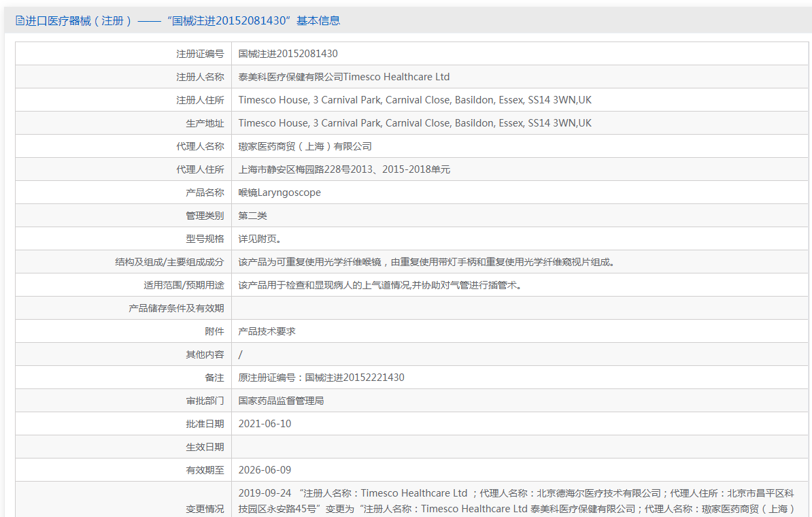Image resolution: width=812 pixels, height=517 pixels.
Task: Select the label 注册证编号
Action: tap(200, 54)
